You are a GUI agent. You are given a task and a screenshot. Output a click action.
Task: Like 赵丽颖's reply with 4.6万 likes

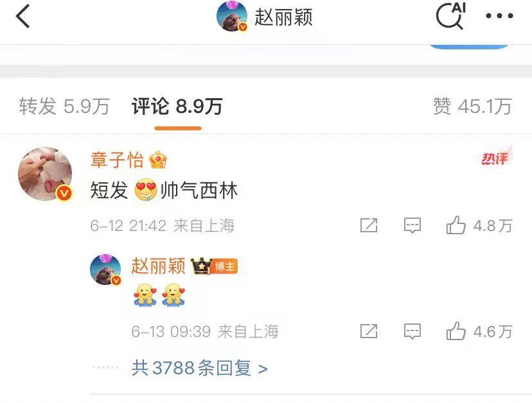coord(479,331)
